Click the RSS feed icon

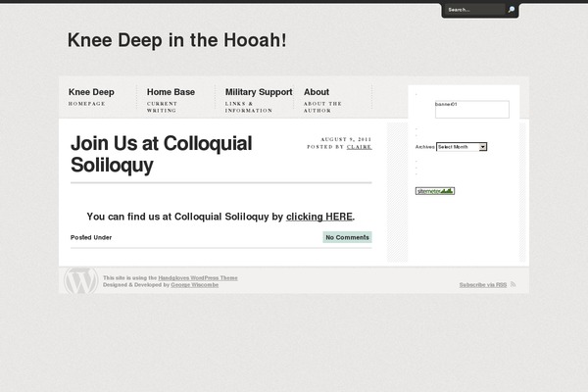tap(514, 285)
